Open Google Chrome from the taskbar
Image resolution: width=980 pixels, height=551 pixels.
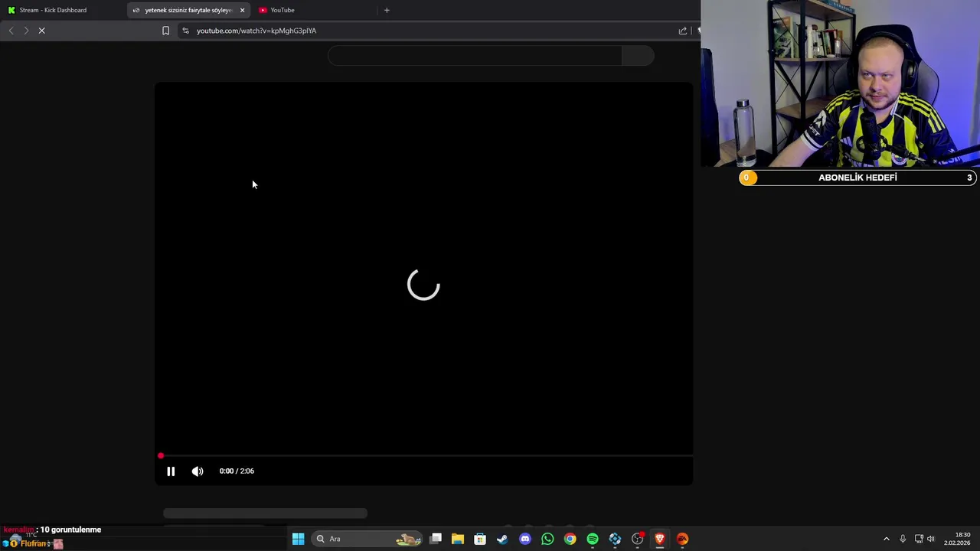point(570,539)
